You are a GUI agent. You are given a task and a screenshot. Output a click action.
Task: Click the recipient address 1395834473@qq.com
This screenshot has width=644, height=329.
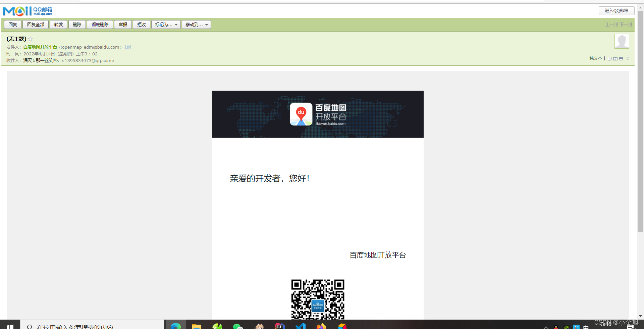(88, 61)
